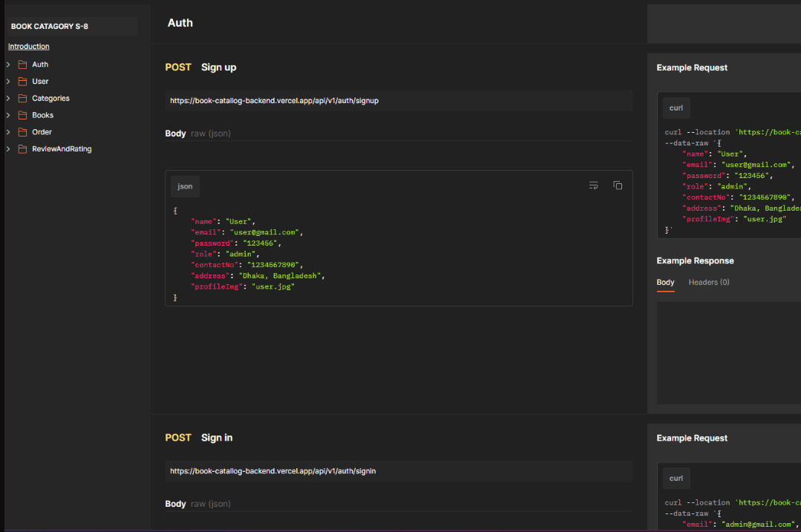This screenshot has height=532, width=801.
Task: Click the "role": "admin" line in body
Action: point(225,254)
